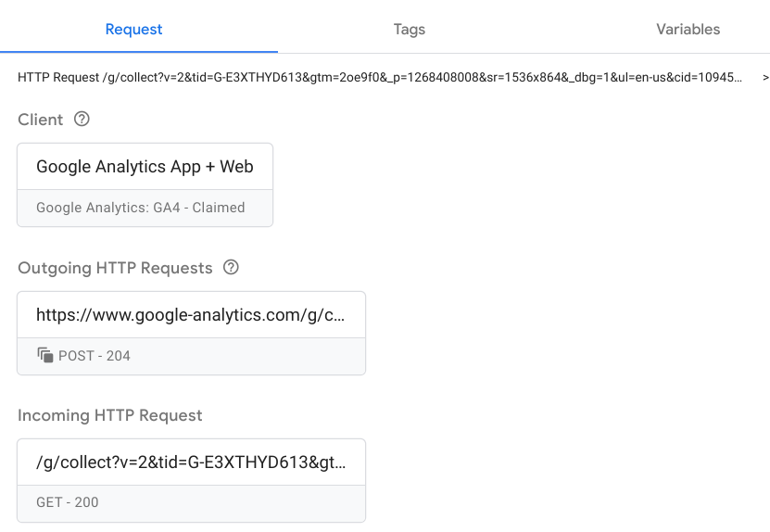
Task: Click the blue underline beneath Request tab
Action: point(139,52)
